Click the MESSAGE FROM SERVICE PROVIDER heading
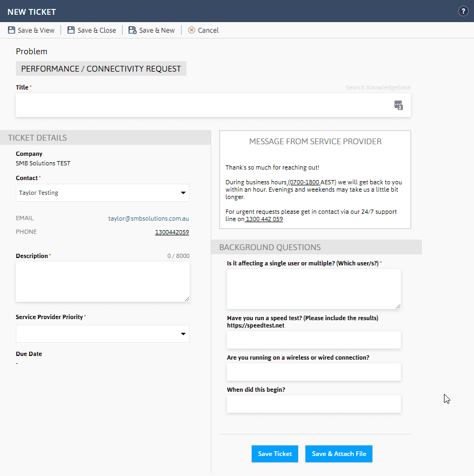The image size is (474, 476). 315,142
